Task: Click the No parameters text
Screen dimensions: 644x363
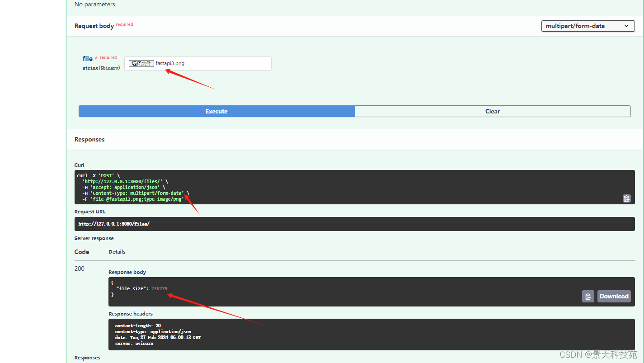Action: 95,5
